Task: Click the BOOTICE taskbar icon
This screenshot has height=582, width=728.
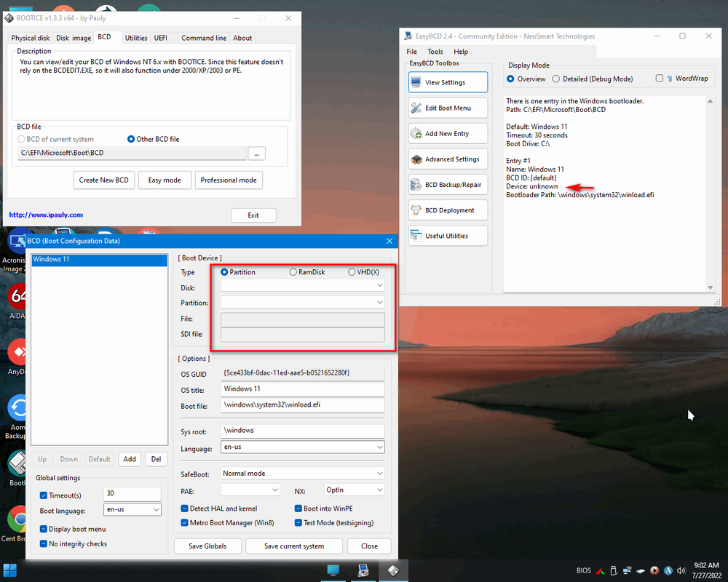Action: 393,570
